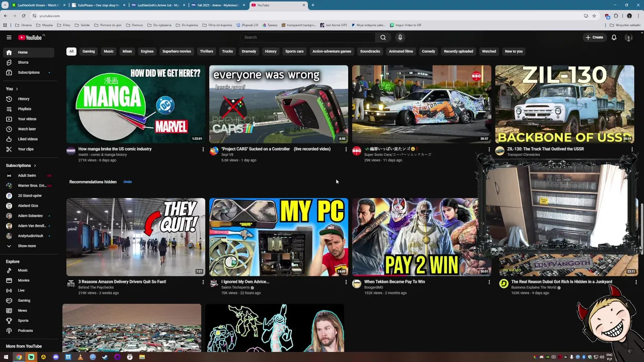Open the YouTube hamburger guide menu
Viewport: 644px width, 362px height.
point(9,37)
